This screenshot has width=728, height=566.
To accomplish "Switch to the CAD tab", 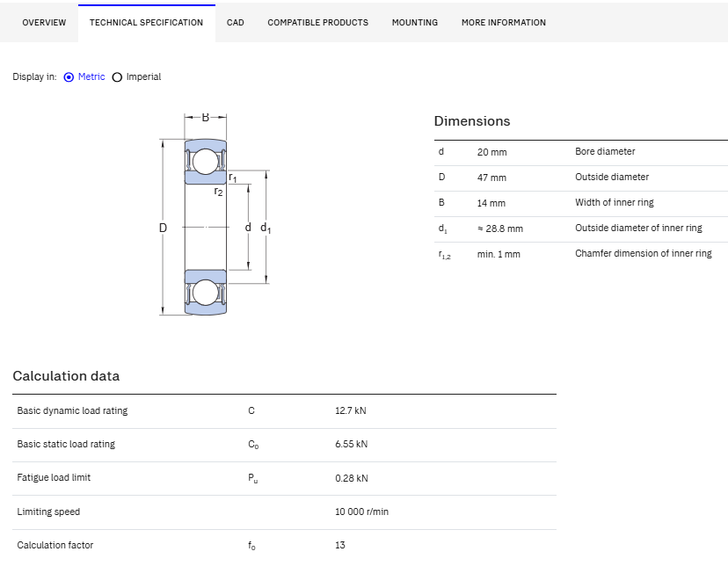I will click(x=236, y=23).
